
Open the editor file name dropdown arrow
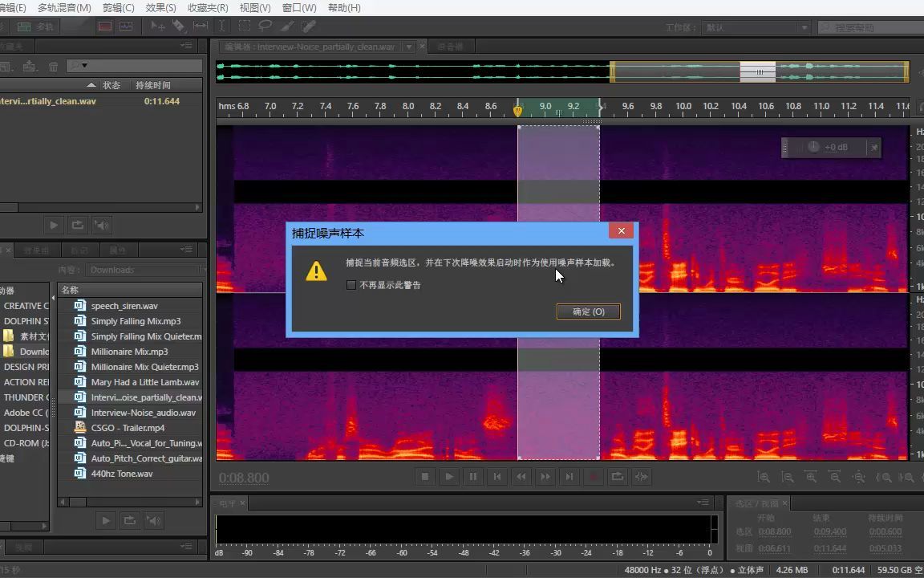pos(409,47)
